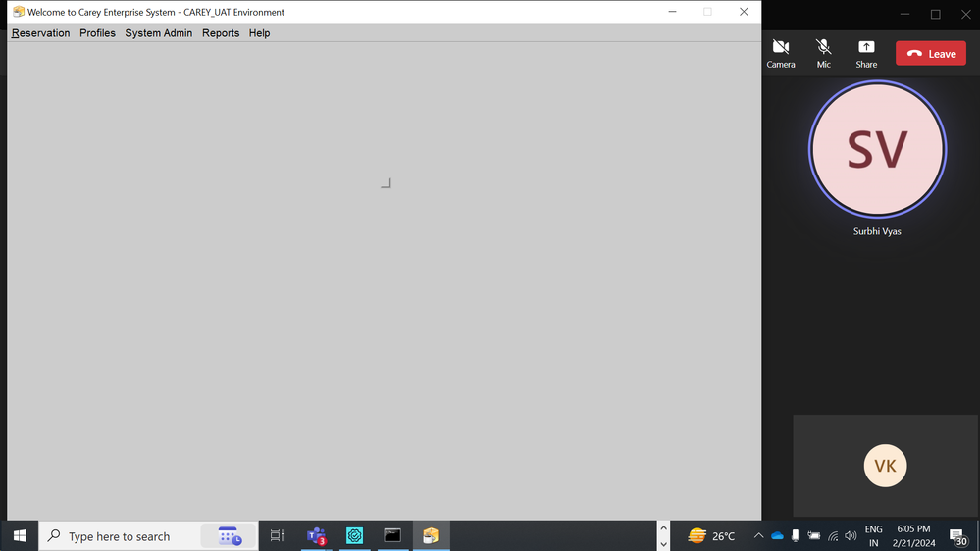Click the VK participant tile
Screen dimensions: 980x551
[885, 466]
